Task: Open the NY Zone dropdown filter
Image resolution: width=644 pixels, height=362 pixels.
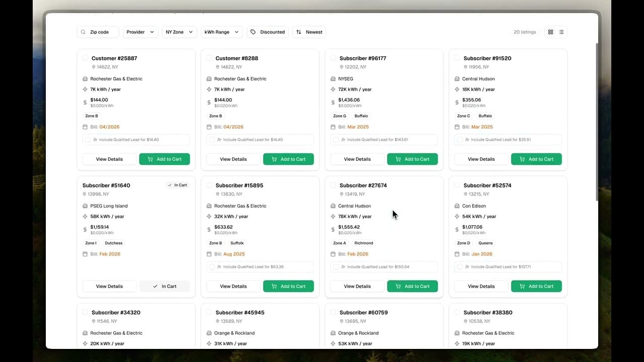Action: [180, 32]
